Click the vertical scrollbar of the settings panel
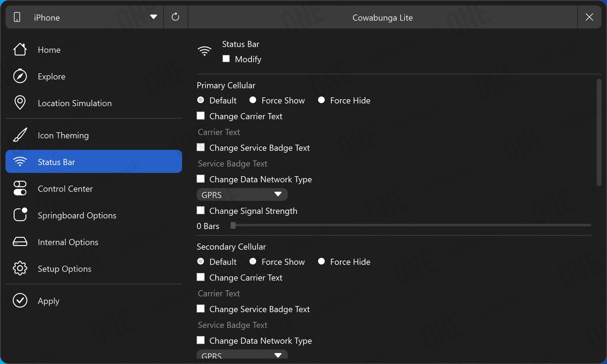The height and width of the screenshot is (364, 607). pos(599,133)
